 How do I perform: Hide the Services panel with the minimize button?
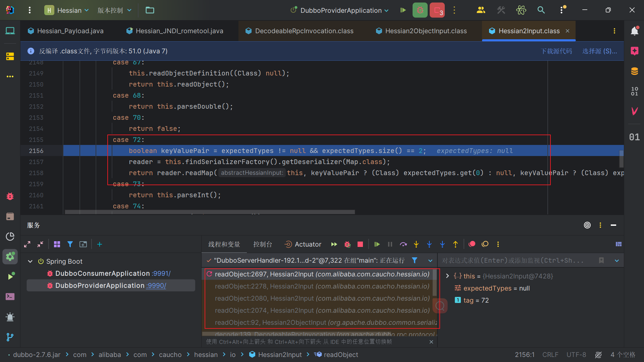(613, 225)
